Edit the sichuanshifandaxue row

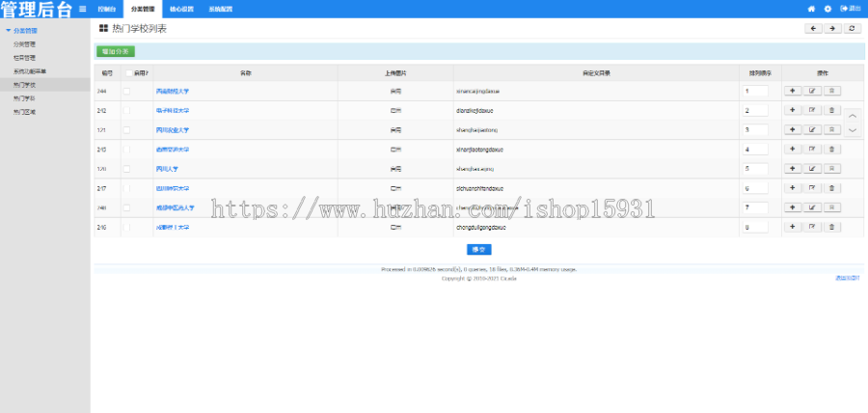pos(812,188)
